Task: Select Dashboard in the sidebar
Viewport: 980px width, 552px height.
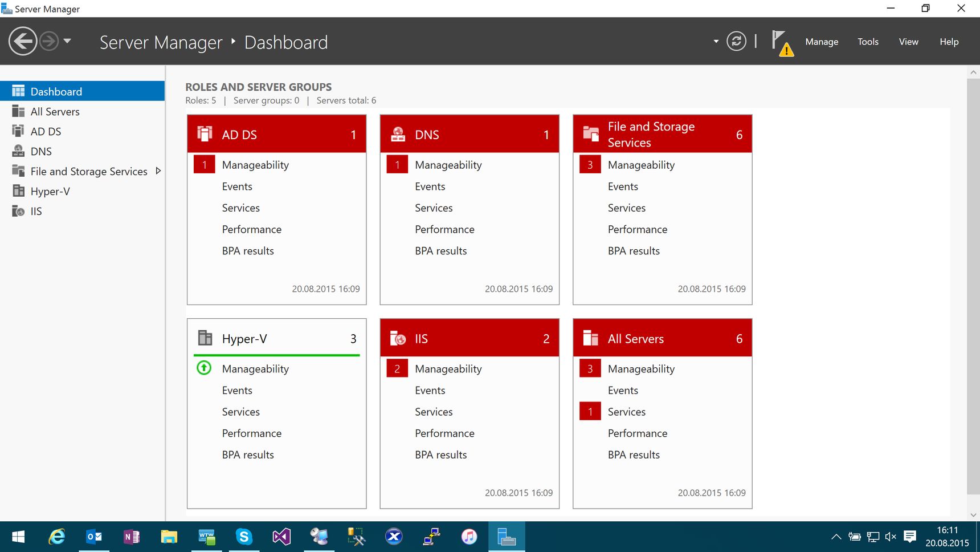Action: pyautogui.click(x=83, y=91)
